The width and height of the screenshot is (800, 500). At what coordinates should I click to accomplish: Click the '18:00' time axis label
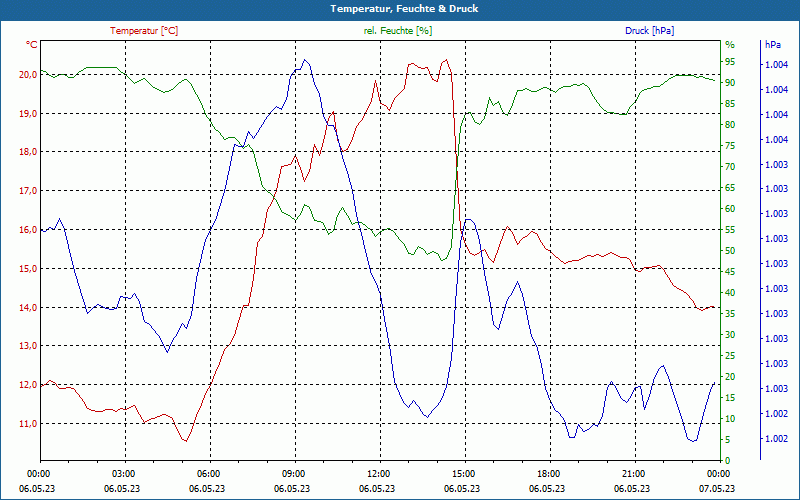click(549, 473)
